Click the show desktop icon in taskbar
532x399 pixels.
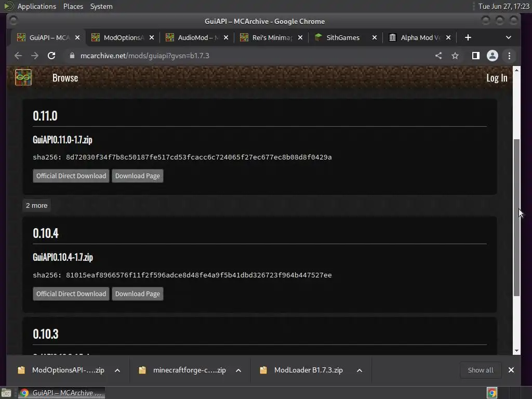tap(6, 393)
